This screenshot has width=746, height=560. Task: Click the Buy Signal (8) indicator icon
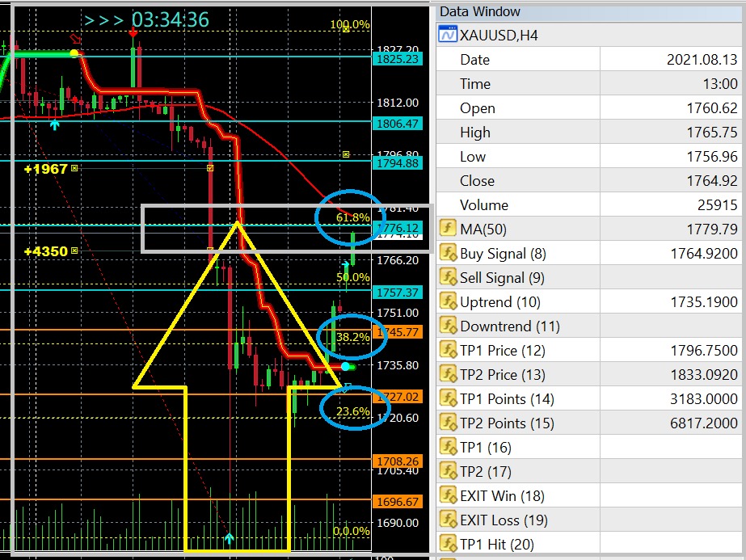(x=448, y=254)
